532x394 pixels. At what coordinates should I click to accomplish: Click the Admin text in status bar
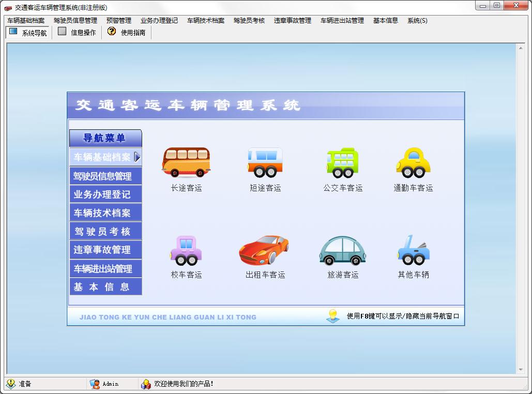coord(111,384)
